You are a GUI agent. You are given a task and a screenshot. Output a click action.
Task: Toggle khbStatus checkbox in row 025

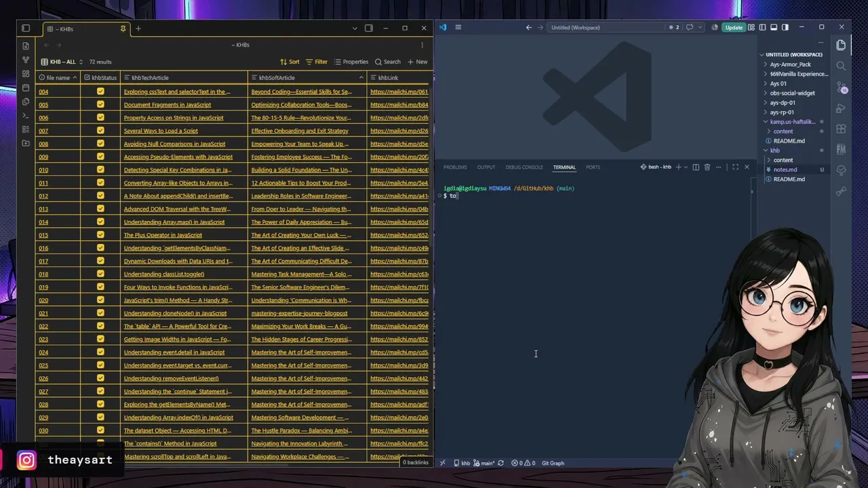tap(100, 365)
